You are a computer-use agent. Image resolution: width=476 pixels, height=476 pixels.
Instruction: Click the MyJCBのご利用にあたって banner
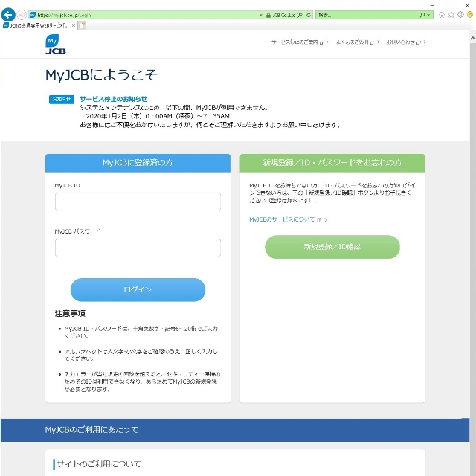pos(235,430)
